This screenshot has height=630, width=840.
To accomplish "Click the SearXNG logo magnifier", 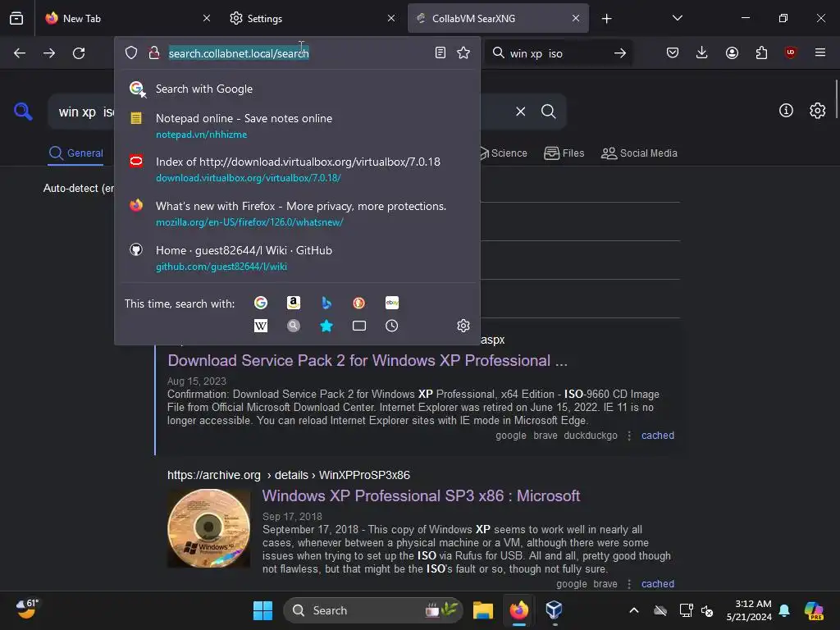I will point(23,112).
